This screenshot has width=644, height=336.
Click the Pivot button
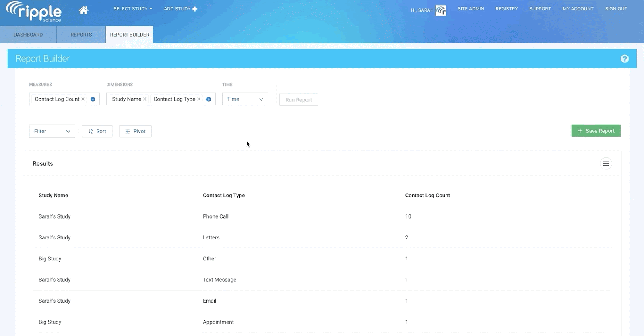coord(135,131)
